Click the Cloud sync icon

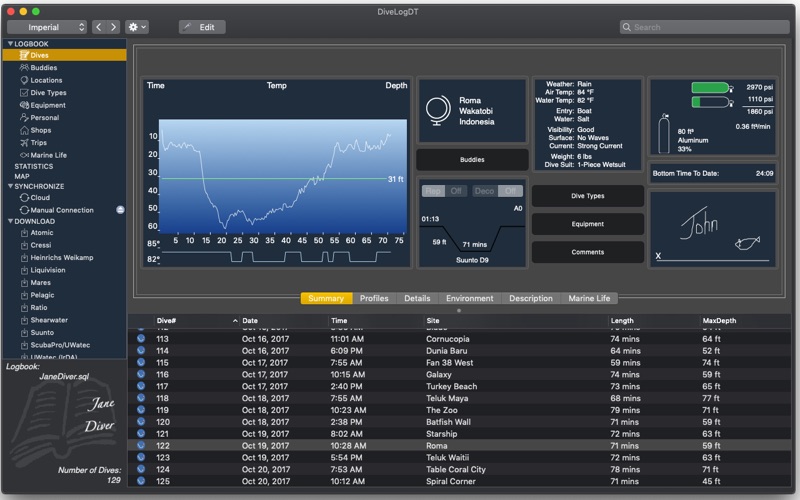24,197
